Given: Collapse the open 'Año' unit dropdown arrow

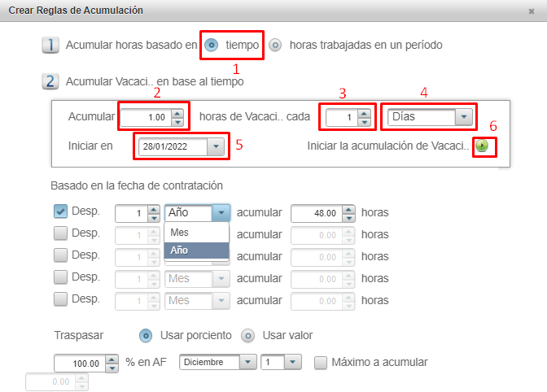Looking at the screenshot, I should [x=221, y=212].
